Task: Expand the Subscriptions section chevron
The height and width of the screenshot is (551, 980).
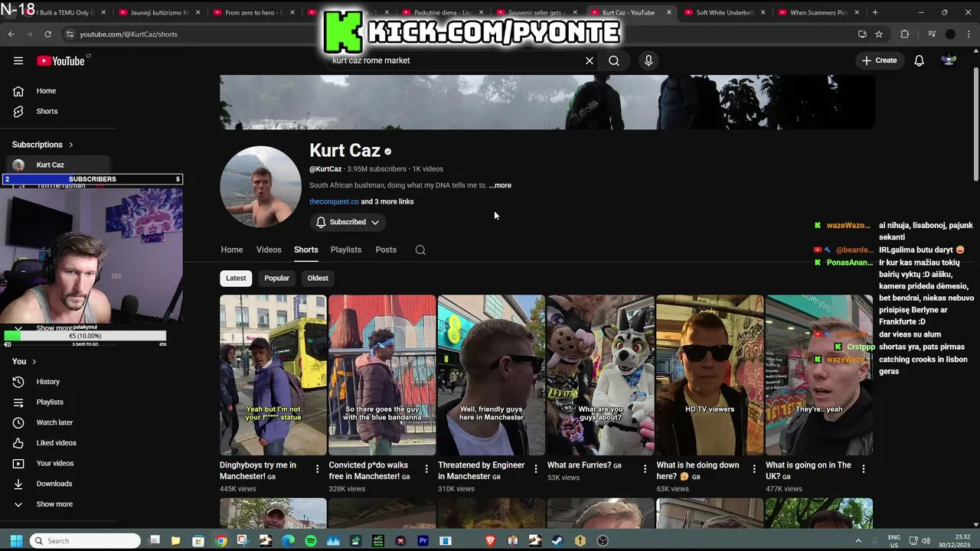Action: (x=71, y=145)
